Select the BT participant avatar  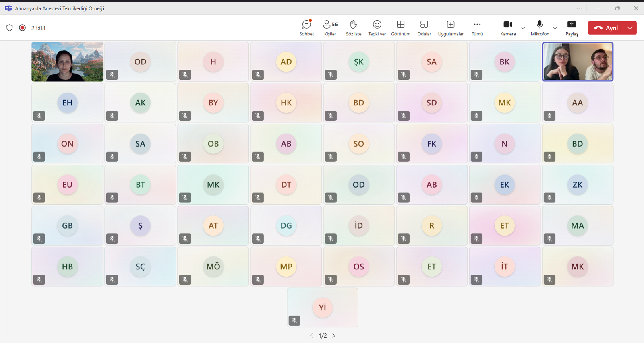click(140, 185)
